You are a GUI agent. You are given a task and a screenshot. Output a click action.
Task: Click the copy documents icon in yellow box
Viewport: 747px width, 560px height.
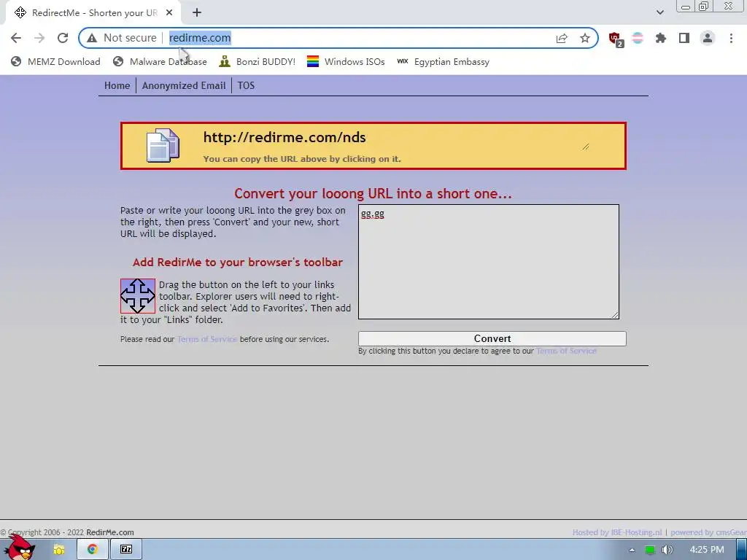(x=163, y=146)
